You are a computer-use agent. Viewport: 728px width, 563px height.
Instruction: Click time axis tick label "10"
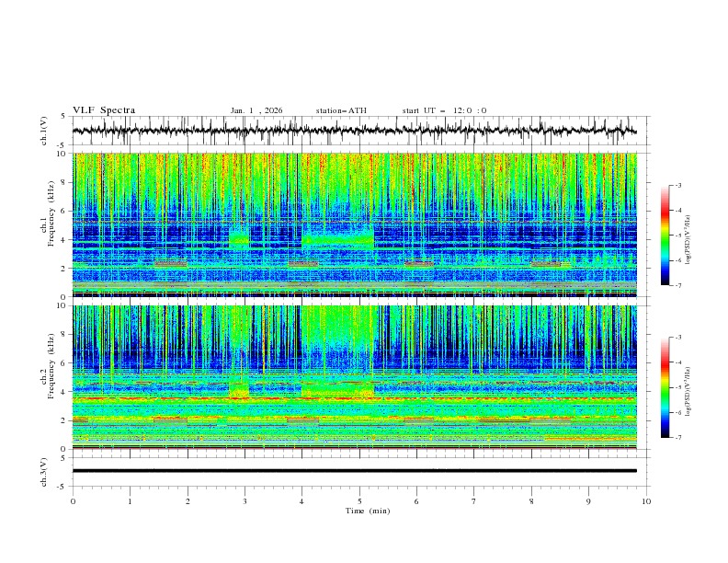(646, 501)
